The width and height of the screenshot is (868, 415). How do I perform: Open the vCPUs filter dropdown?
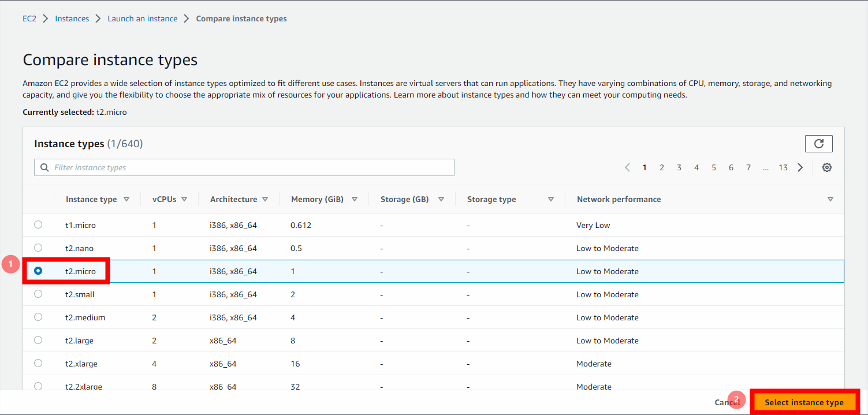click(185, 199)
